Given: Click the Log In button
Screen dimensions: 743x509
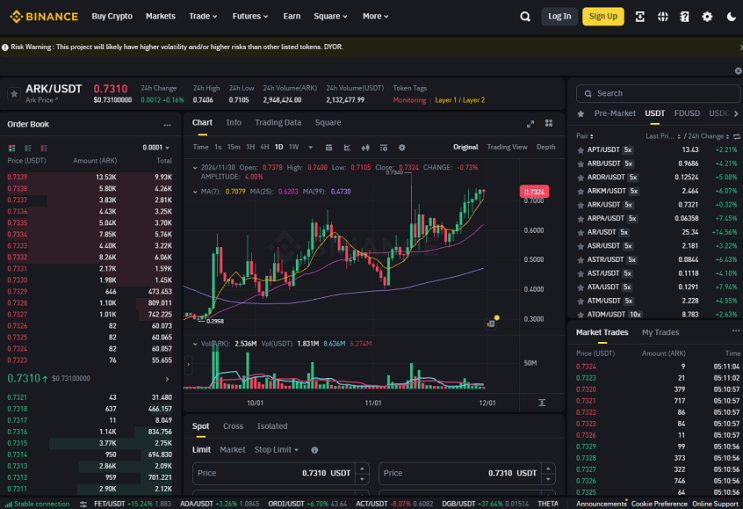Looking at the screenshot, I should (560, 17).
